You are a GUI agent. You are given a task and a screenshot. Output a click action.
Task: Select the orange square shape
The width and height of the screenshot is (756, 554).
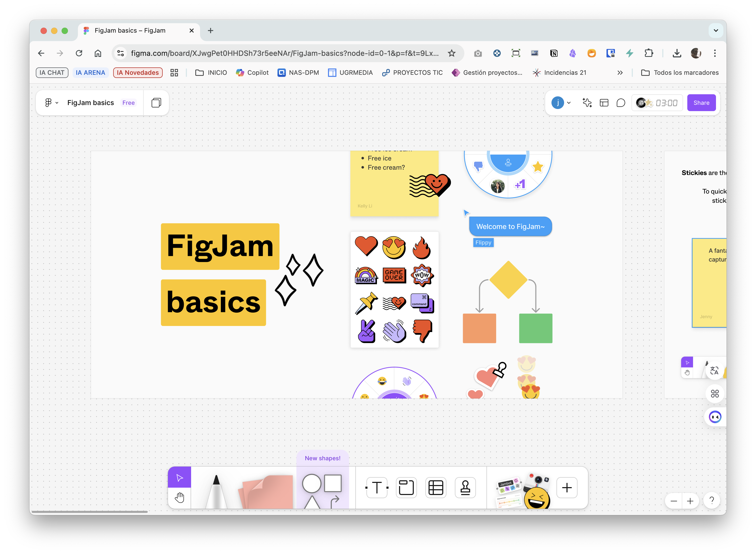coord(479,328)
